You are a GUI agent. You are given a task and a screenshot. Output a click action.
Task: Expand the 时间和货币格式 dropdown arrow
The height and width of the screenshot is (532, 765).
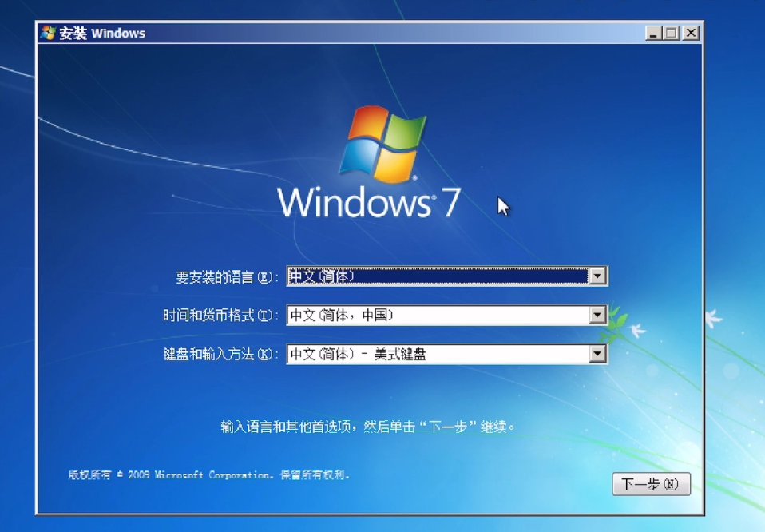coord(597,315)
